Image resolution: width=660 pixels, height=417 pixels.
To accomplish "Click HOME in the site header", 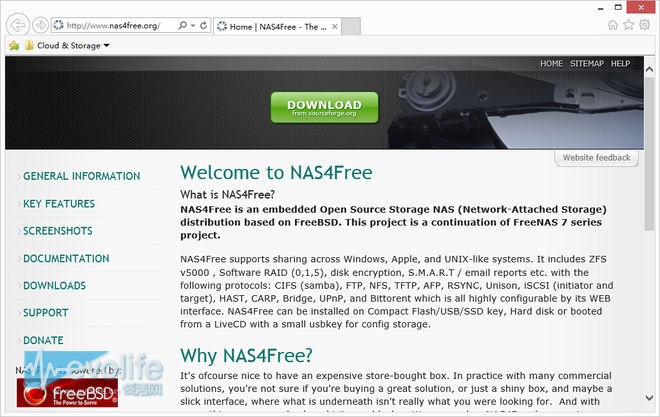I will (x=551, y=64).
